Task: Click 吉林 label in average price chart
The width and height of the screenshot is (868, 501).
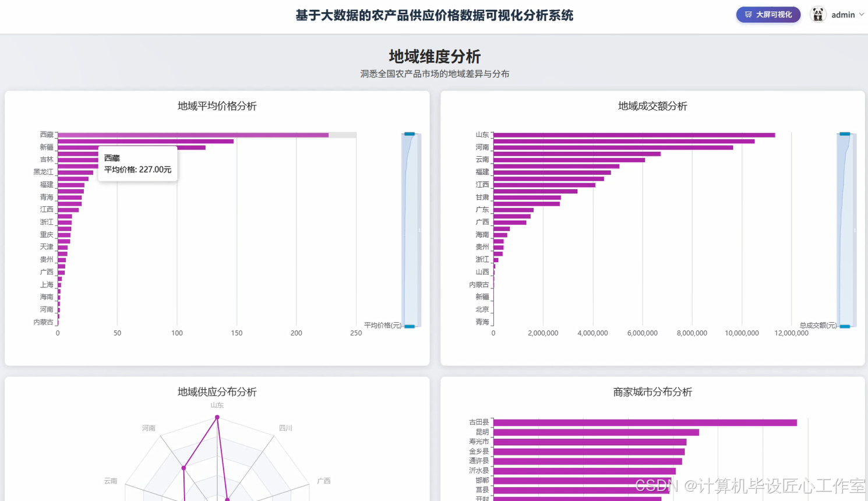Action: point(47,160)
